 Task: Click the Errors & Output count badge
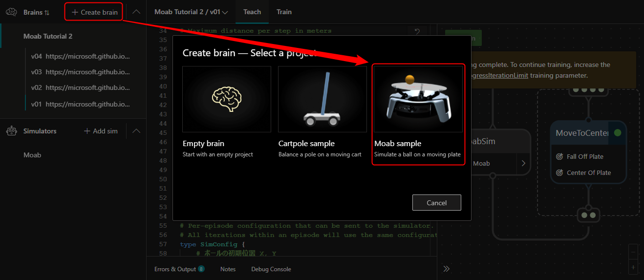[201, 269]
